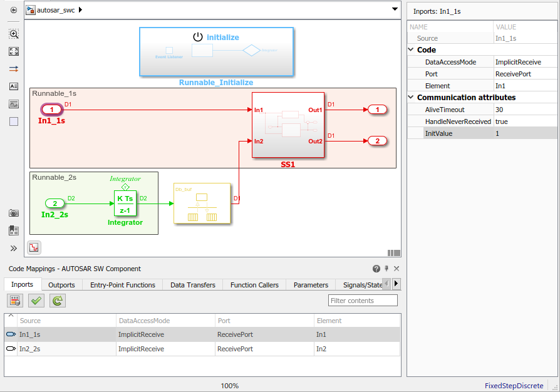Click the Port column header
This screenshot has width=560, height=392.
(x=264, y=321)
